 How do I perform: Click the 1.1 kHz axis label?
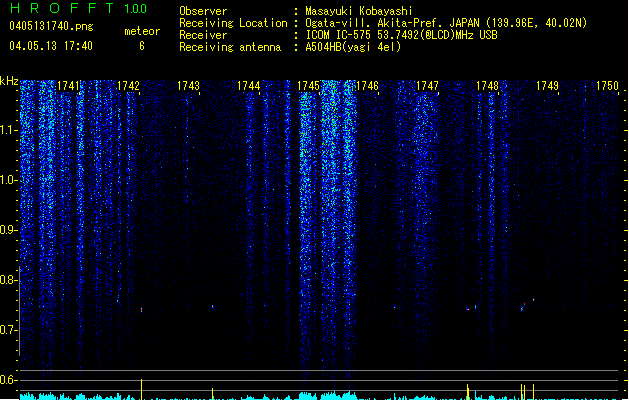pyautogui.click(x=8, y=130)
